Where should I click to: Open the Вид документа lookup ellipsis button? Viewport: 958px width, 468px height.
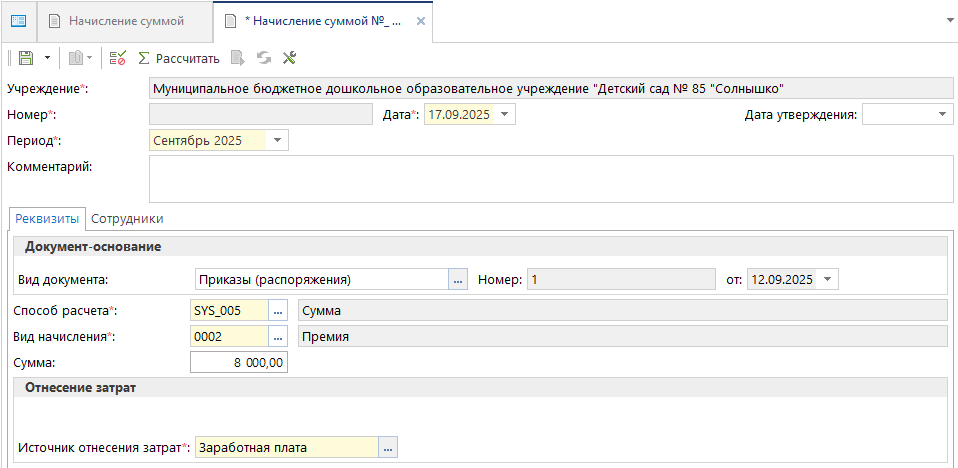click(x=458, y=279)
